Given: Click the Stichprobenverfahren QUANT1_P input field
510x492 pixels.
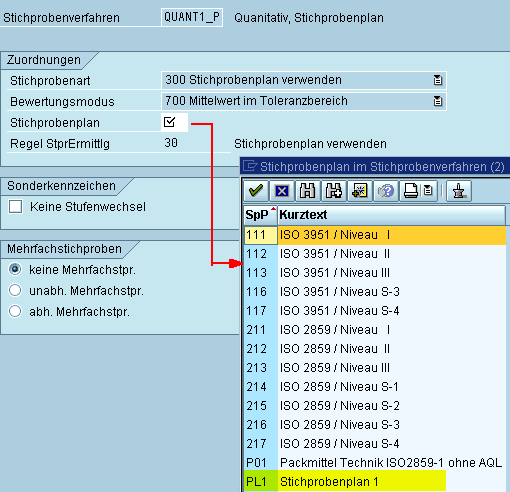Looking at the screenshot, I should pos(192,17).
